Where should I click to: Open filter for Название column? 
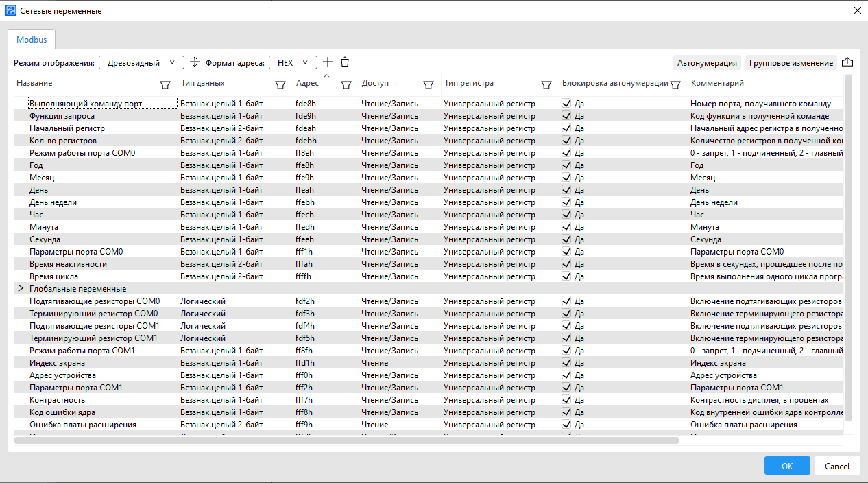click(165, 84)
